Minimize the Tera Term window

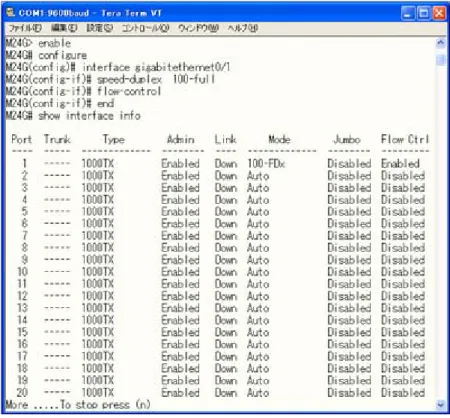tap(408, 13)
